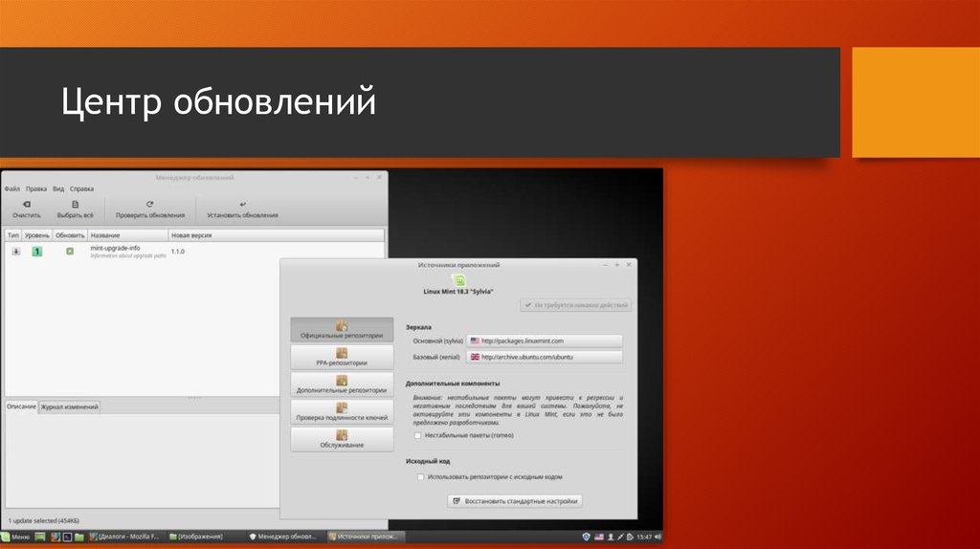Toggle the update checkbox for mint-upgrade-info

point(70,252)
